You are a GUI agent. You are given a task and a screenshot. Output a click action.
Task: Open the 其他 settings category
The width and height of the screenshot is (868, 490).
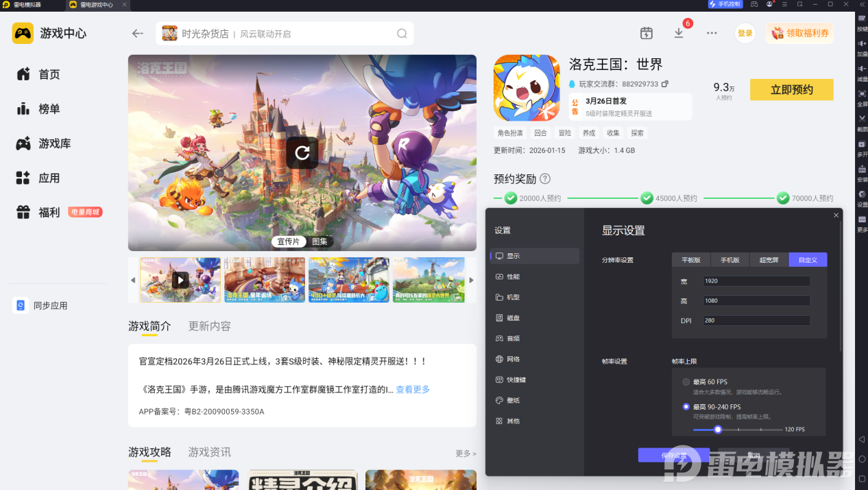(535, 421)
